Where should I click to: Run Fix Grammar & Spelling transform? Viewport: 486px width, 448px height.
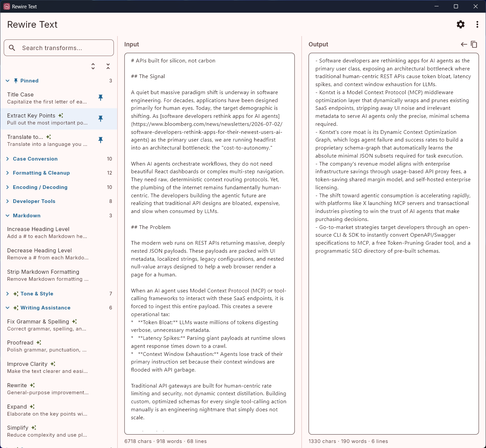pyautogui.click(x=59, y=325)
